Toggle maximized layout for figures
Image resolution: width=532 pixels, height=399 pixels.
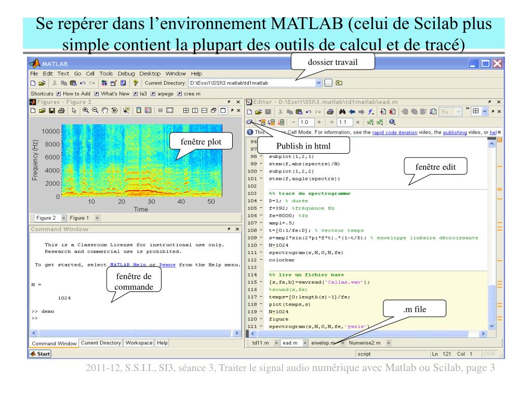223,111
